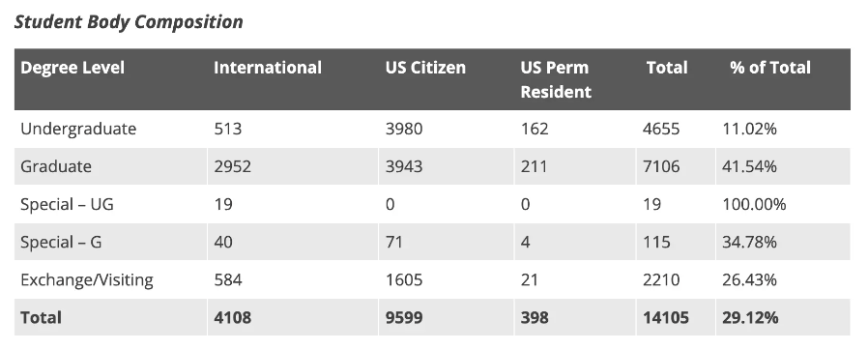868x350 pixels.
Task: Select the Undergraduate row label
Action: (78, 129)
